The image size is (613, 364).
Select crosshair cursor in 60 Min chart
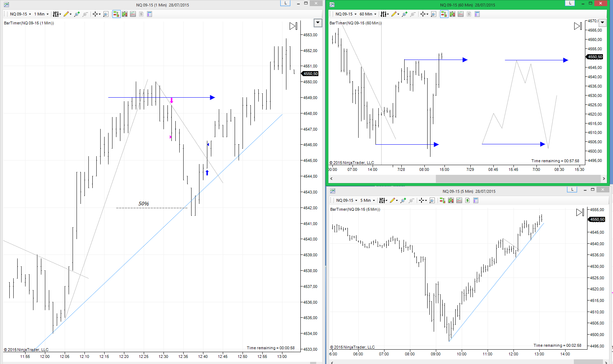click(424, 14)
